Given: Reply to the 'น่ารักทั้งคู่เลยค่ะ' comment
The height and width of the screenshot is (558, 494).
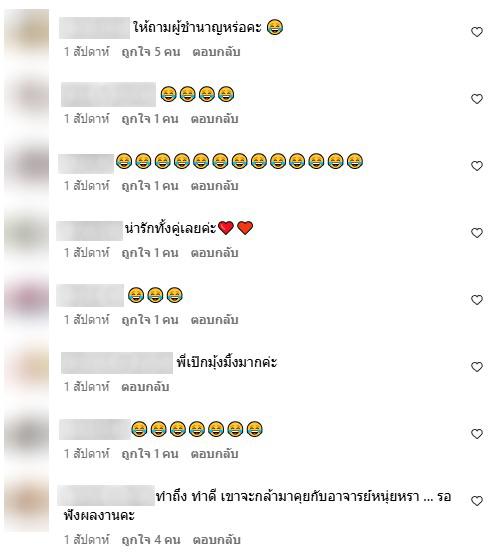Looking at the screenshot, I should [x=215, y=253].
